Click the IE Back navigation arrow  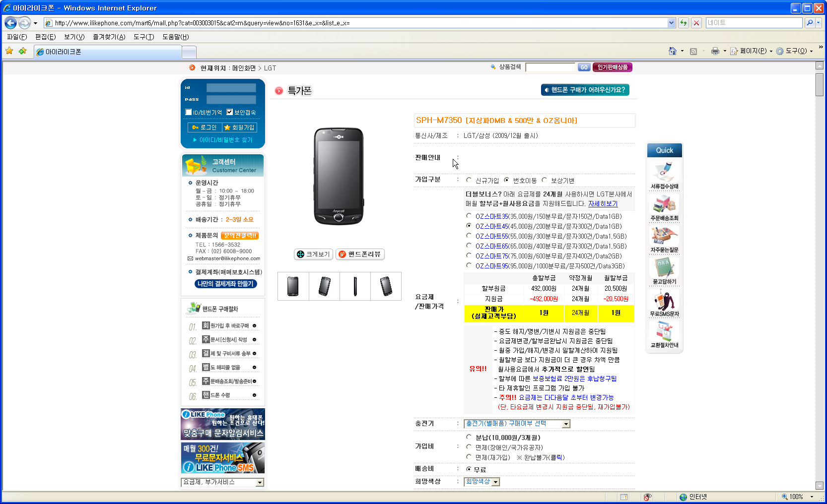pyautogui.click(x=10, y=23)
